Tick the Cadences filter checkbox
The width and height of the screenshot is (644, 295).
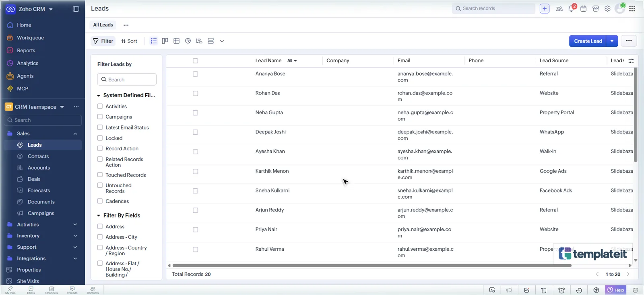click(x=100, y=201)
